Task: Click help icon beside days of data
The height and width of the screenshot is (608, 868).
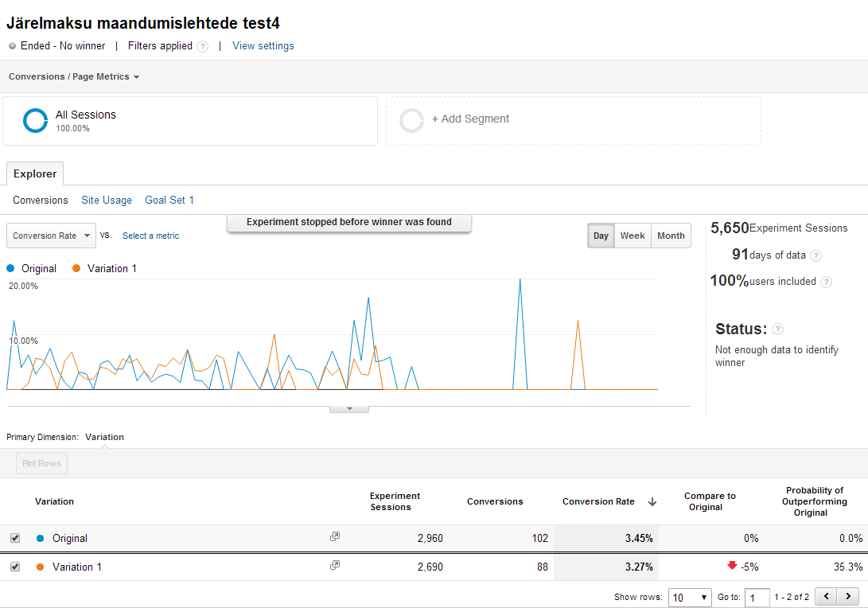Action: click(x=815, y=255)
